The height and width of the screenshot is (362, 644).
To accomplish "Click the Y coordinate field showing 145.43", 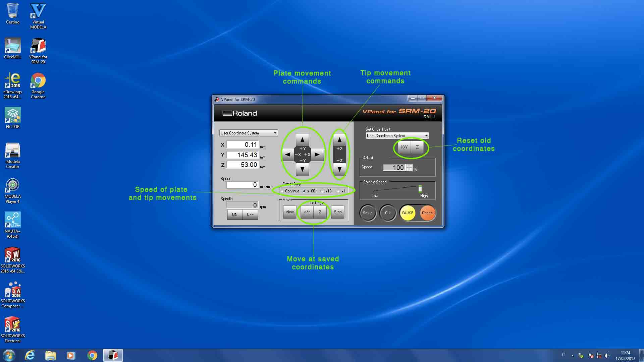I will pyautogui.click(x=243, y=155).
